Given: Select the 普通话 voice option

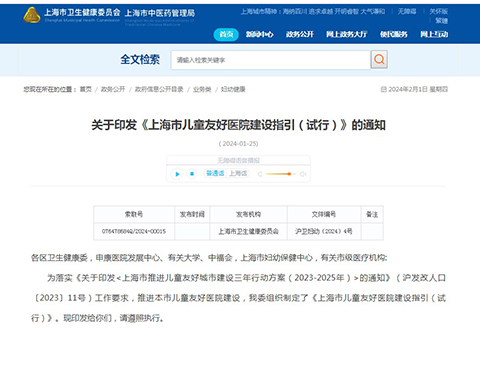Looking at the screenshot, I should 215,173.
